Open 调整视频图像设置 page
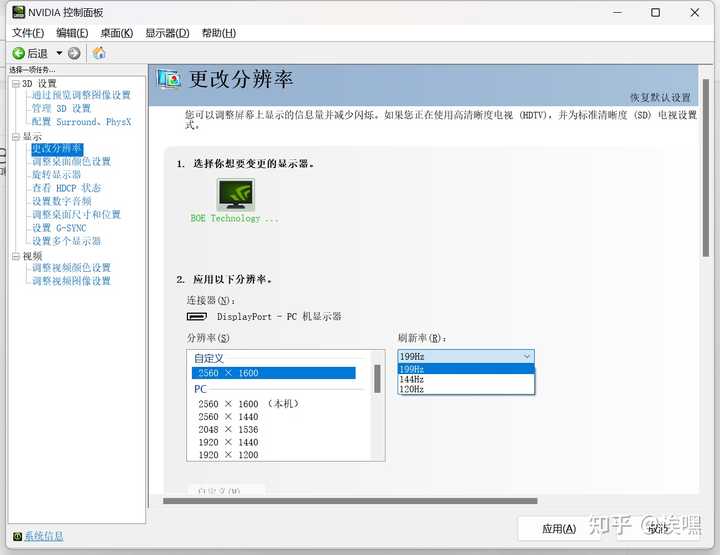This screenshot has width=720, height=555. pos(71,281)
